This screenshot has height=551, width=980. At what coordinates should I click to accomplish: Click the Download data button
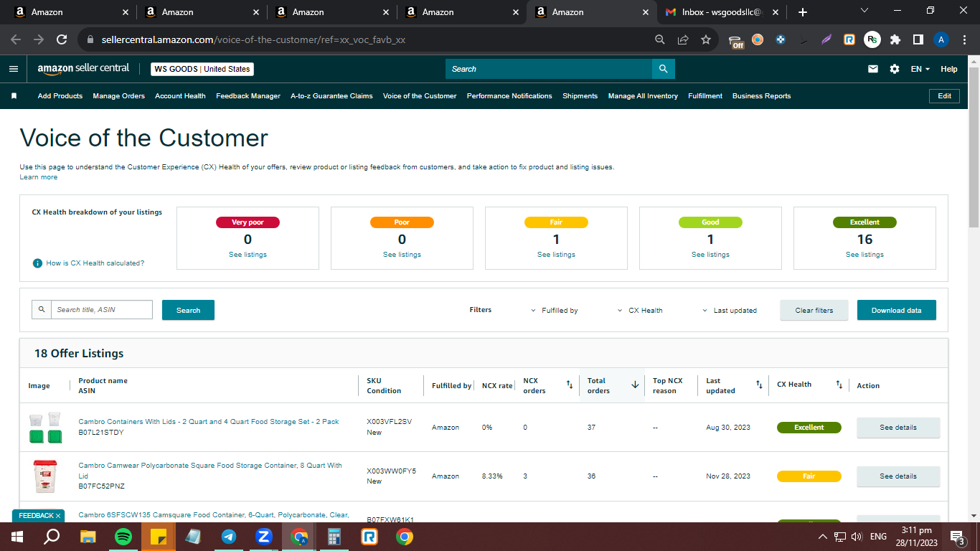(x=897, y=310)
